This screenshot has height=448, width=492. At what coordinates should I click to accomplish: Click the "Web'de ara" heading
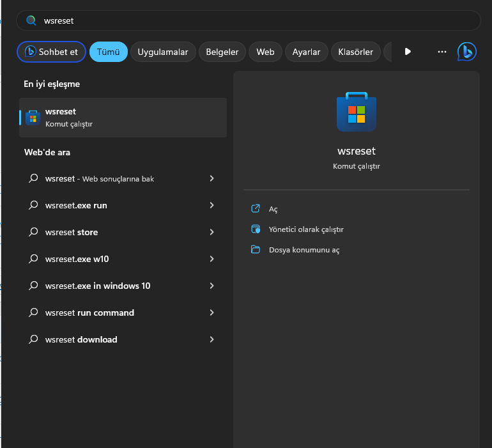47,153
